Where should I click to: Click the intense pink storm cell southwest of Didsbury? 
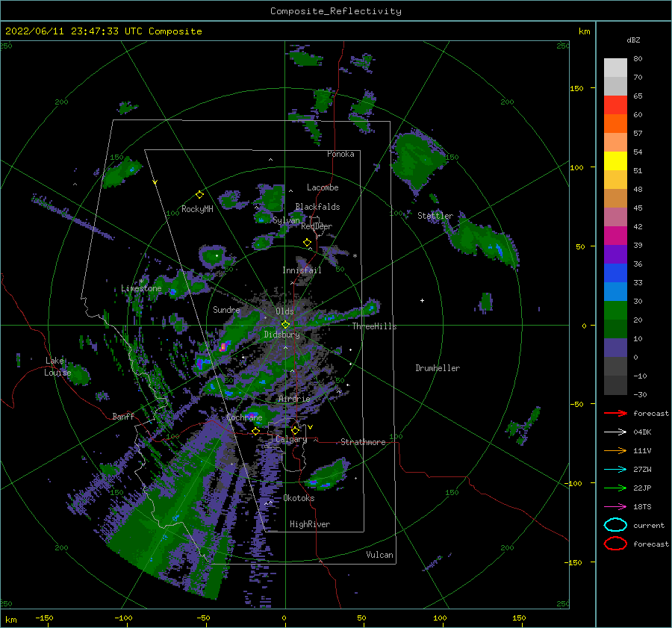coord(223,346)
